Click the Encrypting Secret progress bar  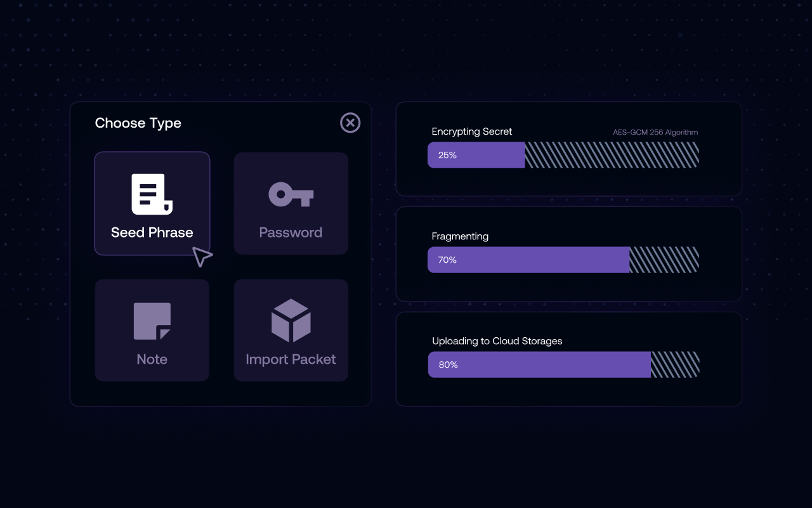tap(563, 154)
